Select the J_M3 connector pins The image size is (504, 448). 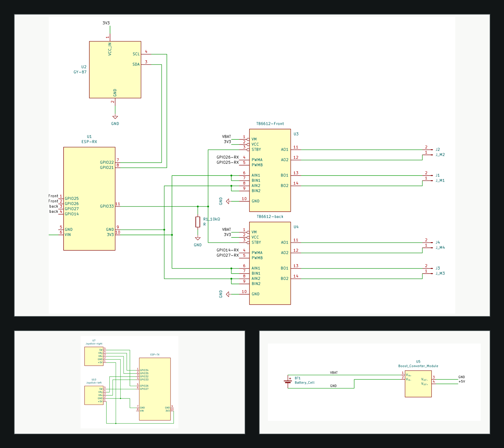click(x=428, y=271)
